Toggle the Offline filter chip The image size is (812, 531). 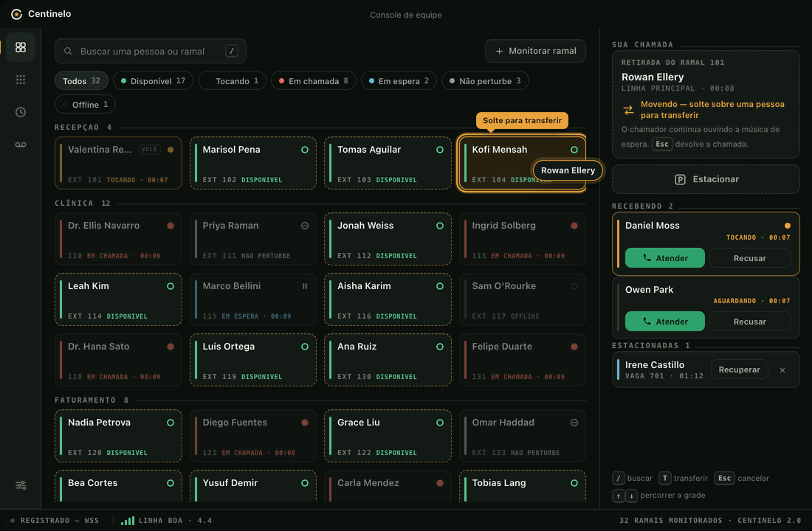[86, 105]
